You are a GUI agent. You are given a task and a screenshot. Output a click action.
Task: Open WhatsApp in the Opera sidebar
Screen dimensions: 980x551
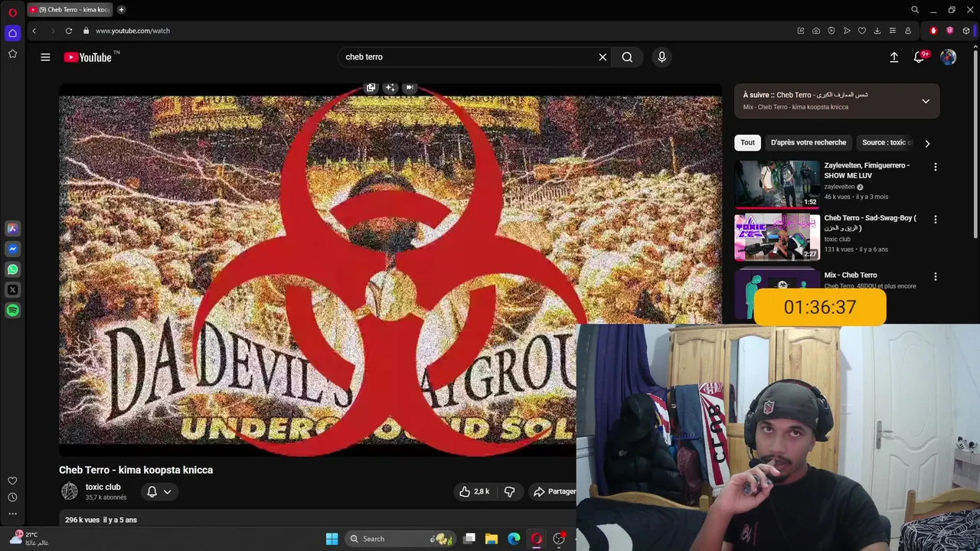(x=12, y=269)
